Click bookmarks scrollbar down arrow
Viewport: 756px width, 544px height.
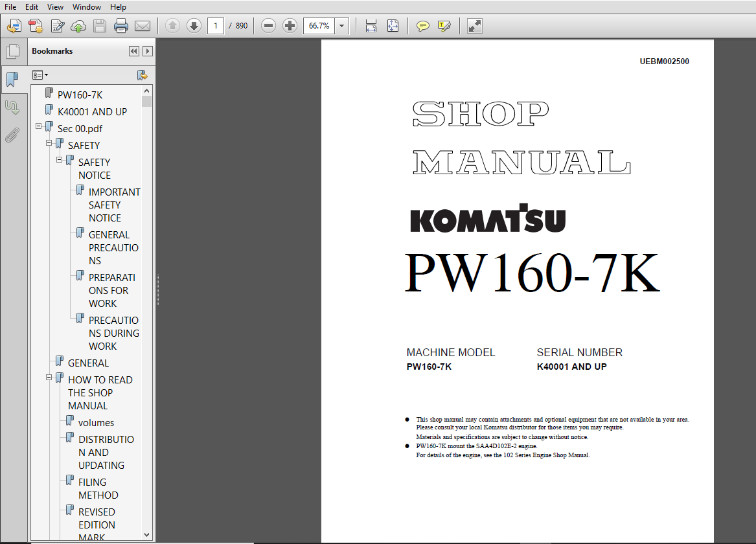point(147,535)
